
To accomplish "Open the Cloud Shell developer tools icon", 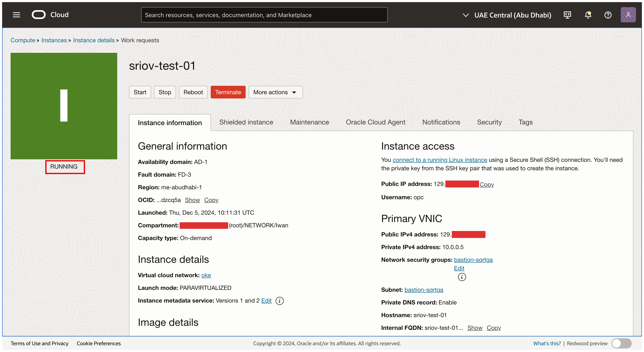I will (567, 15).
